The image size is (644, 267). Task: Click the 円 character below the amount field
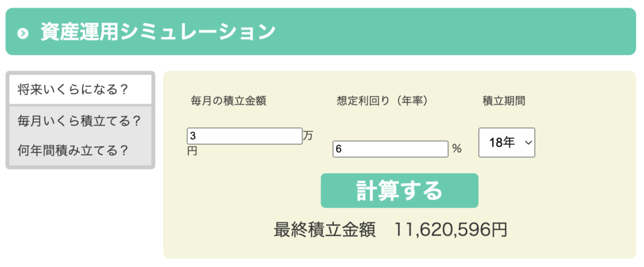tap(192, 151)
